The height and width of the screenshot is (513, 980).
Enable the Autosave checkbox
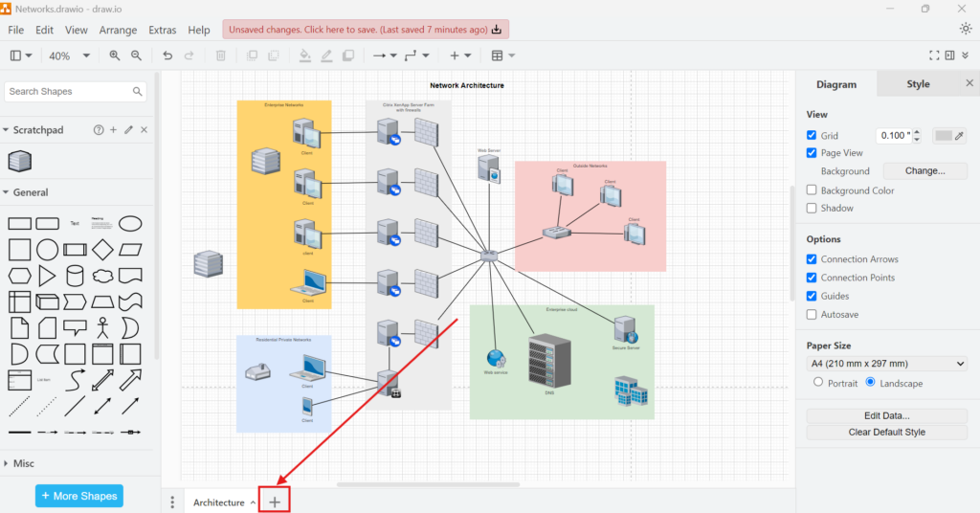(x=812, y=314)
